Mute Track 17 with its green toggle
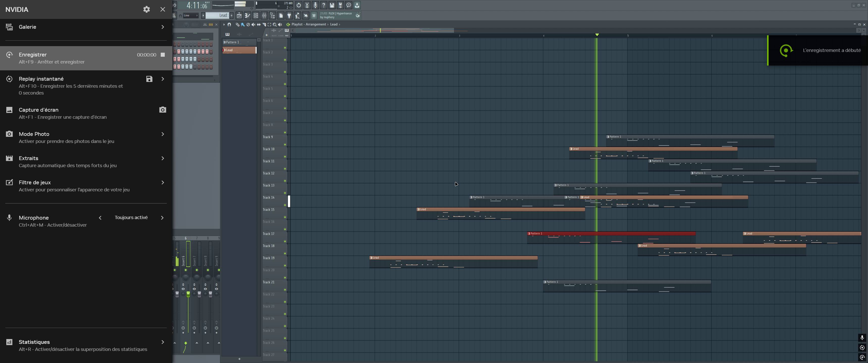Image resolution: width=868 pixels, height=363 pixels. [285, 241]
